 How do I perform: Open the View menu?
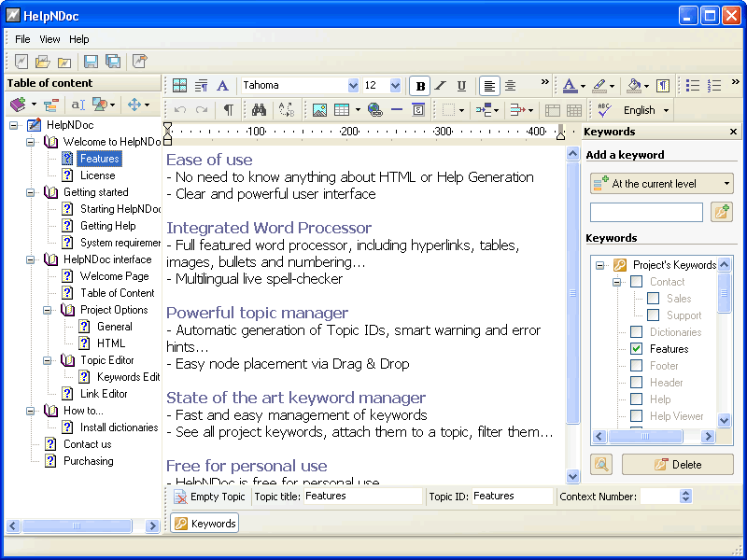point(49,39)
